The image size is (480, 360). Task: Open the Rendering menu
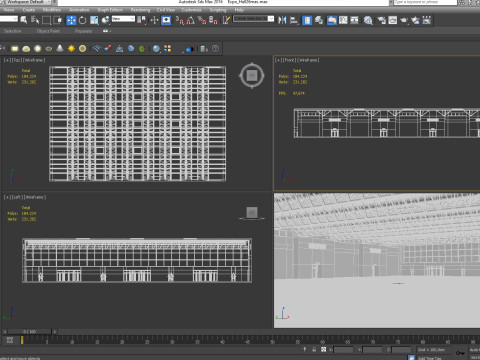tap(140, 10)
